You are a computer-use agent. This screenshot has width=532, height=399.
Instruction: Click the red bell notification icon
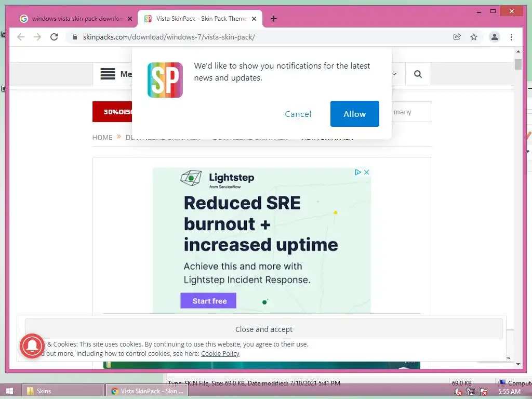click(x=32, y=346)
